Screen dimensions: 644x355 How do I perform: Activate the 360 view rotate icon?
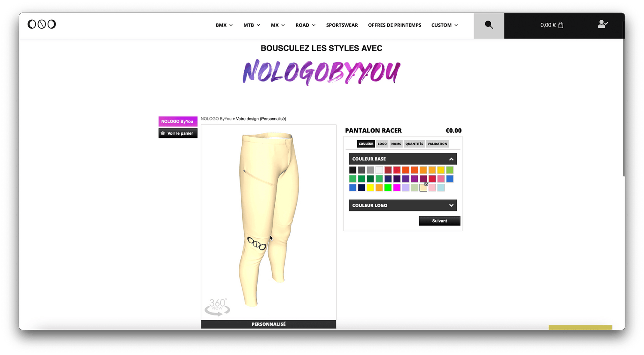pos(217,307)
